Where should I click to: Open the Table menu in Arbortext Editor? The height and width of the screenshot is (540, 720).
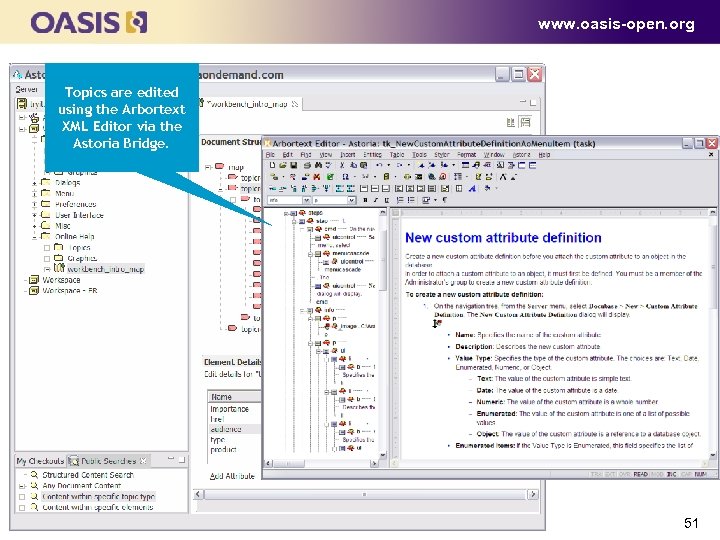click(397, 155)
